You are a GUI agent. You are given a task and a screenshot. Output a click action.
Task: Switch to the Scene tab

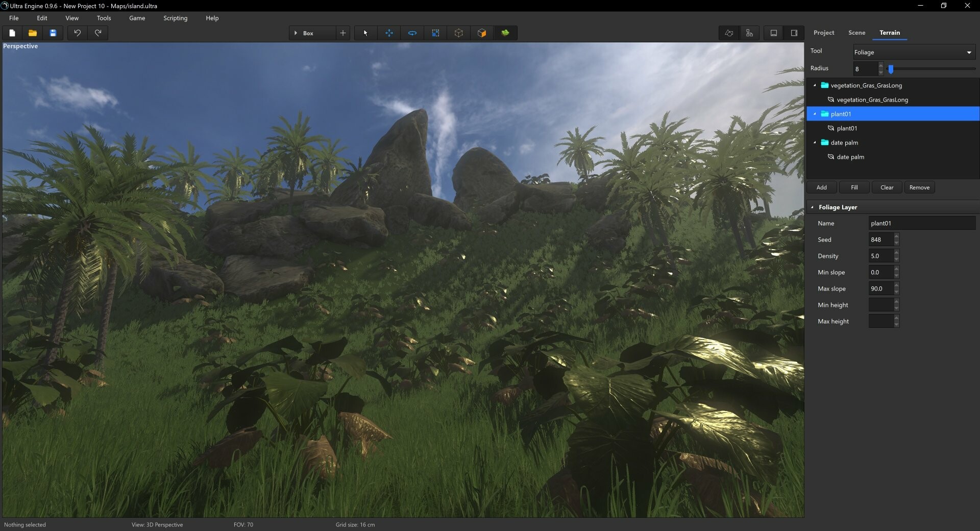point(856,33)
